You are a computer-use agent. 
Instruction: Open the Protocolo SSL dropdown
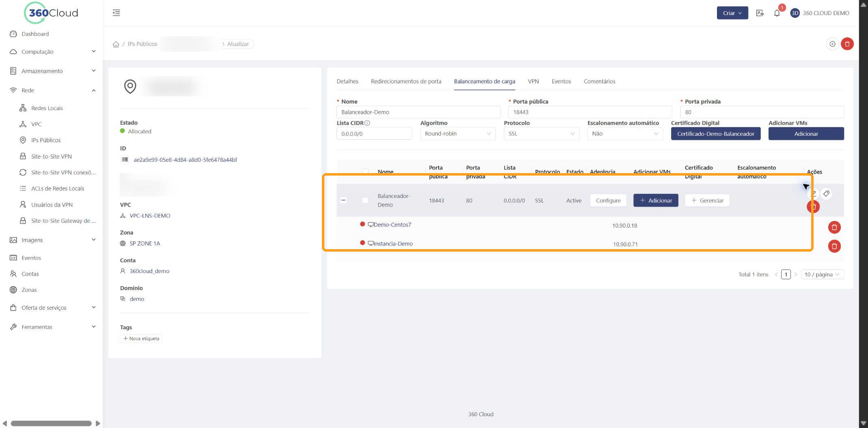(x=541, y=134)
